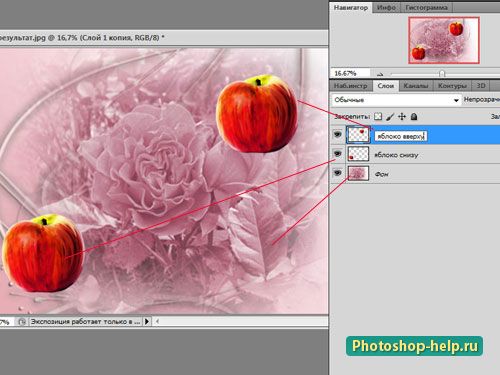Click the lock position move icon
Image resolution: width=500 pixels, height=375 pixels.
click(x=402, y=116)
